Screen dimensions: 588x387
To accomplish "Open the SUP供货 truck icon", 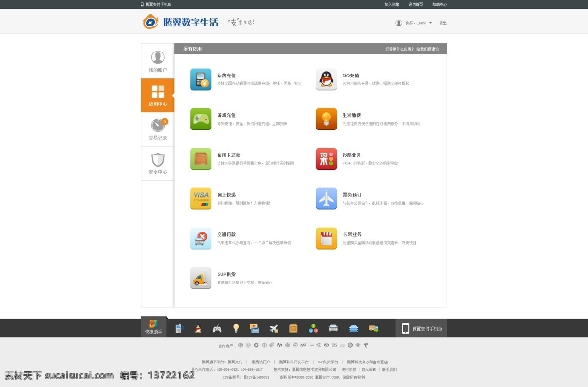I will 200,278.
